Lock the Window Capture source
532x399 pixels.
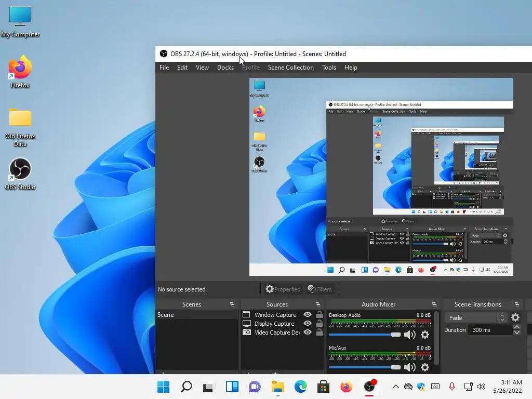320,314
